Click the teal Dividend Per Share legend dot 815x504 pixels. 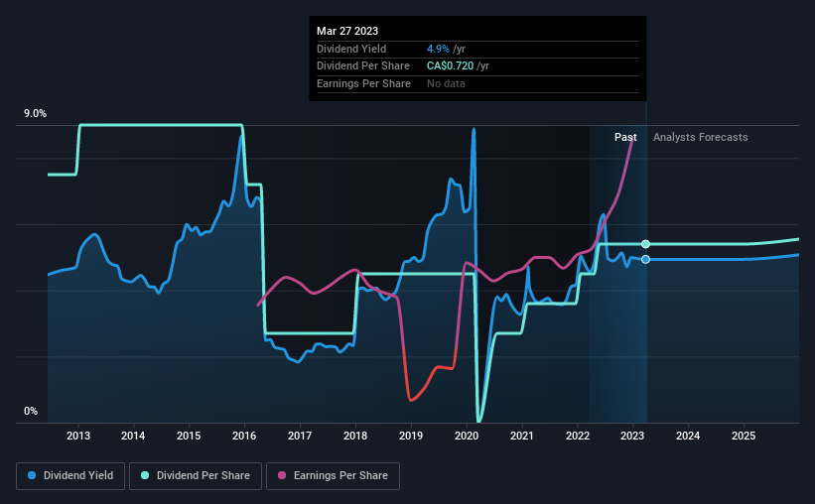pyautogui.click(x=145, y=475)
